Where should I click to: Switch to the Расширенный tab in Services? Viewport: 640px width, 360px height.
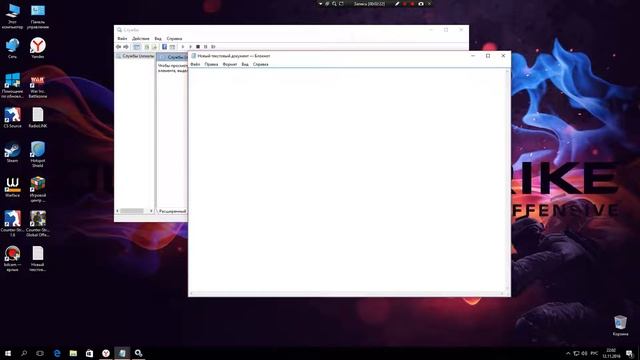tap(172, 211)
